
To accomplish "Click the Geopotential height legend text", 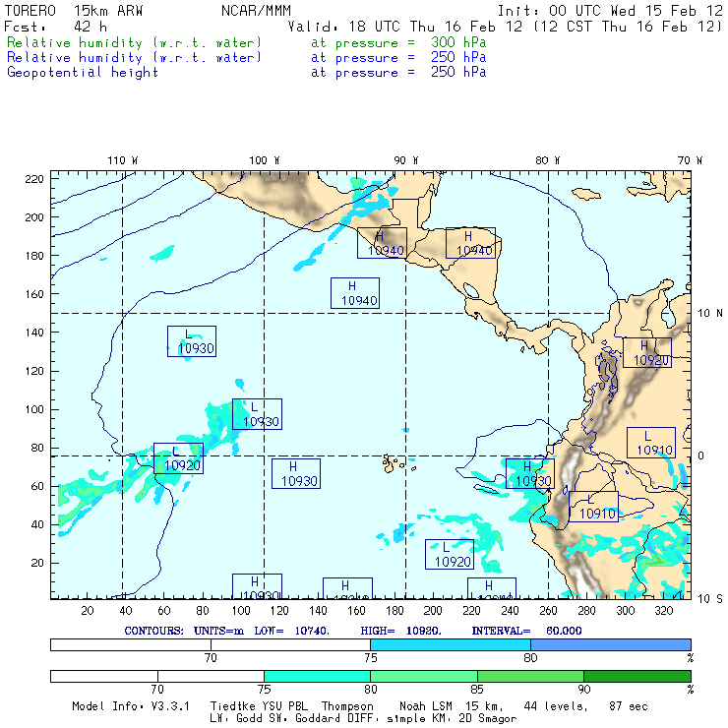I will [83, 72].
